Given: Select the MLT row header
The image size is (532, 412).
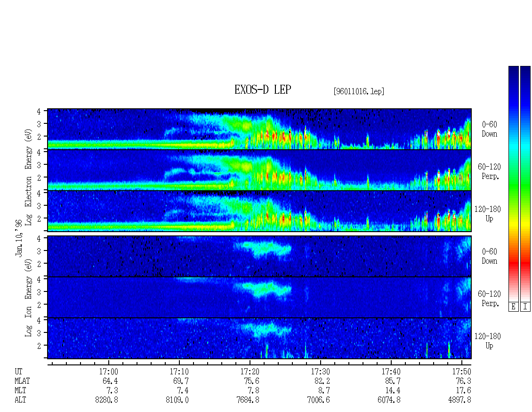Looking at the screenshot, I should pos(20,391).
